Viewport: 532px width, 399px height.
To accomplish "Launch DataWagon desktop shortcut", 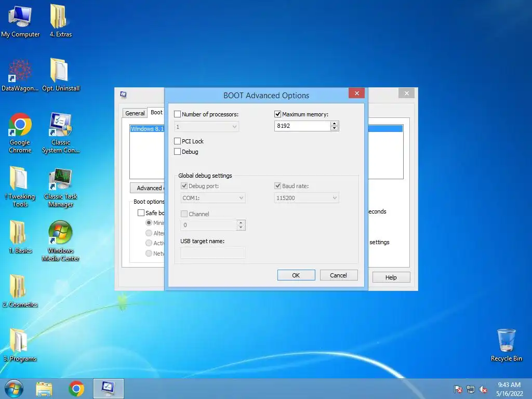I will click(x=20, y=75).
